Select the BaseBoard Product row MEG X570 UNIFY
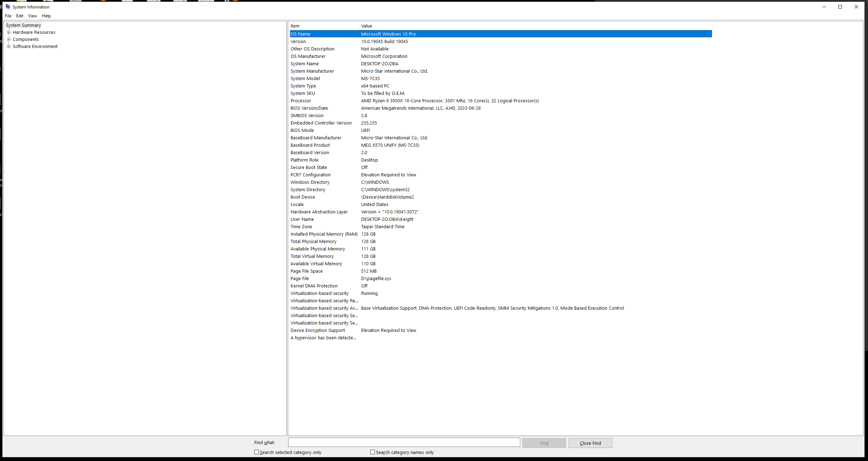 tap(500, 145)
